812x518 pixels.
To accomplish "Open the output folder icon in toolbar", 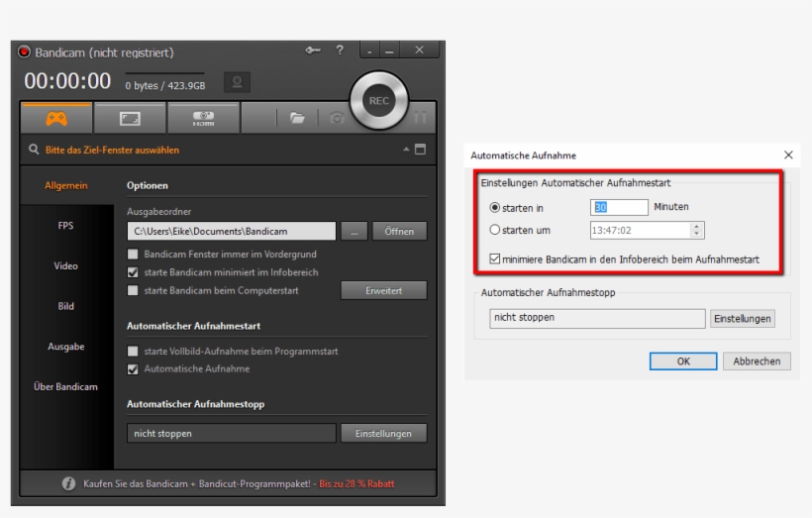I will click(x=296, y=118).
